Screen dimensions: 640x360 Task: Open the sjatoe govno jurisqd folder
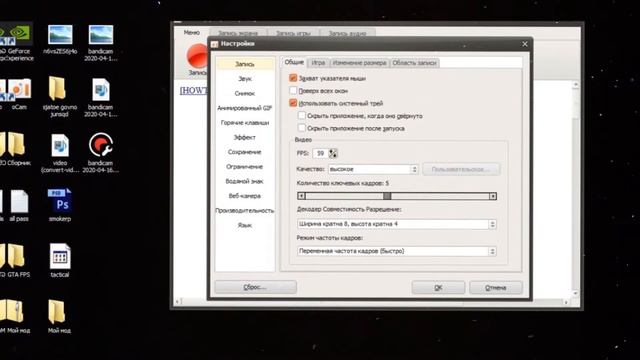[60, 97]
